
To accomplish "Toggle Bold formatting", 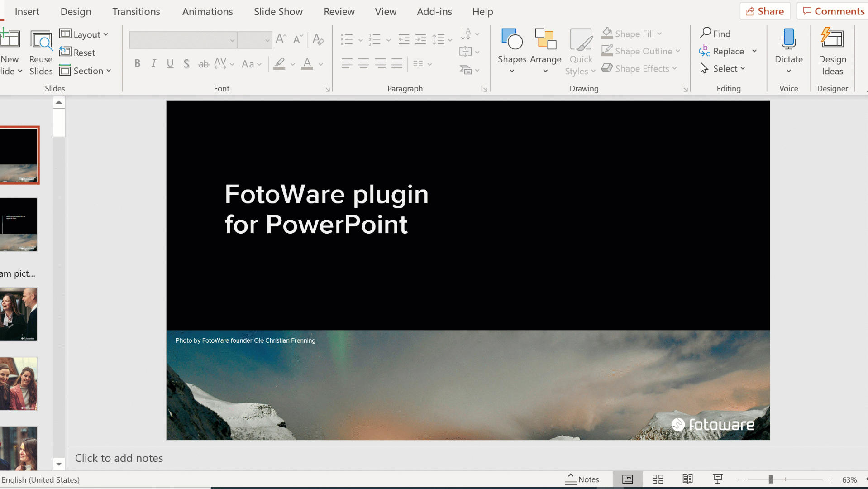I will (138, 64).
